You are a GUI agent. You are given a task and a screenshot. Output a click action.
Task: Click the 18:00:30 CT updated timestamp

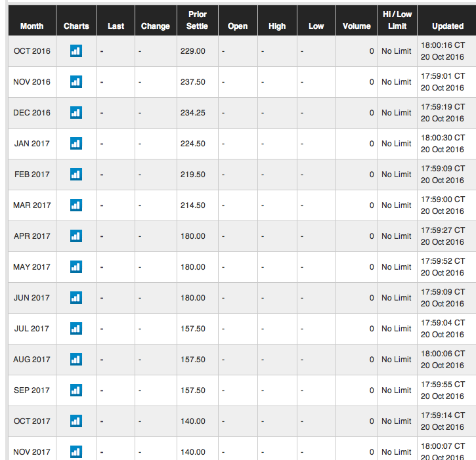click(x=443, y=138)
